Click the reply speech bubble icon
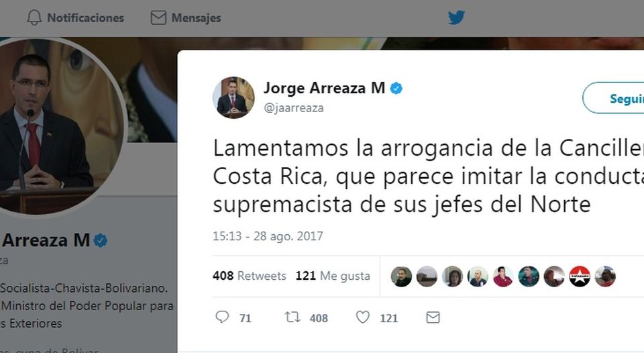 (222, 317)
